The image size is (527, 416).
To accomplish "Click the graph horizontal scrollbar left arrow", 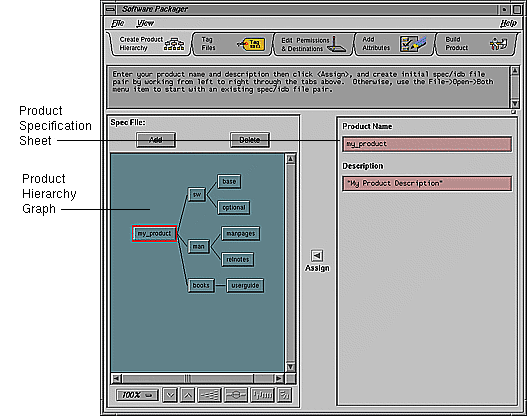I will (x=117, y=379).
